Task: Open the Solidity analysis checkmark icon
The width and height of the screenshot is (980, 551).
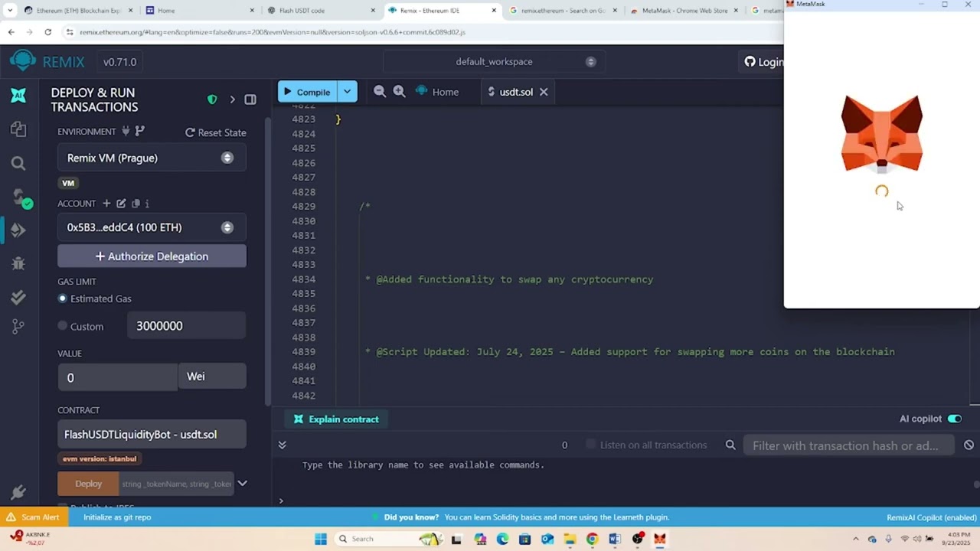Action: click(18, 298)
